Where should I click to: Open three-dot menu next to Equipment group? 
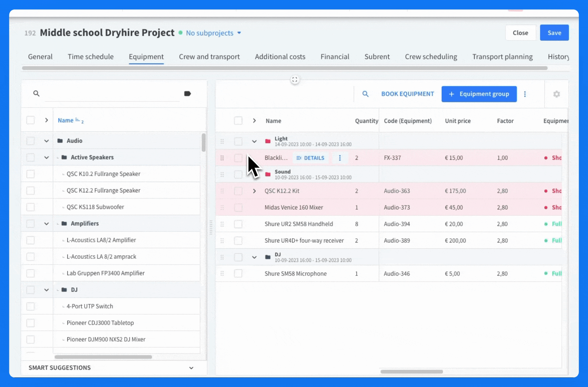525,94
